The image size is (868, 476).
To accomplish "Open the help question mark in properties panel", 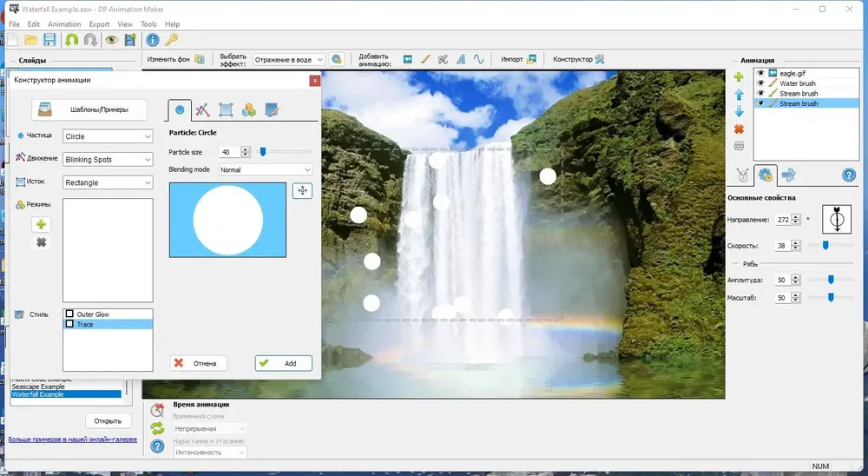I will point(849,175).
